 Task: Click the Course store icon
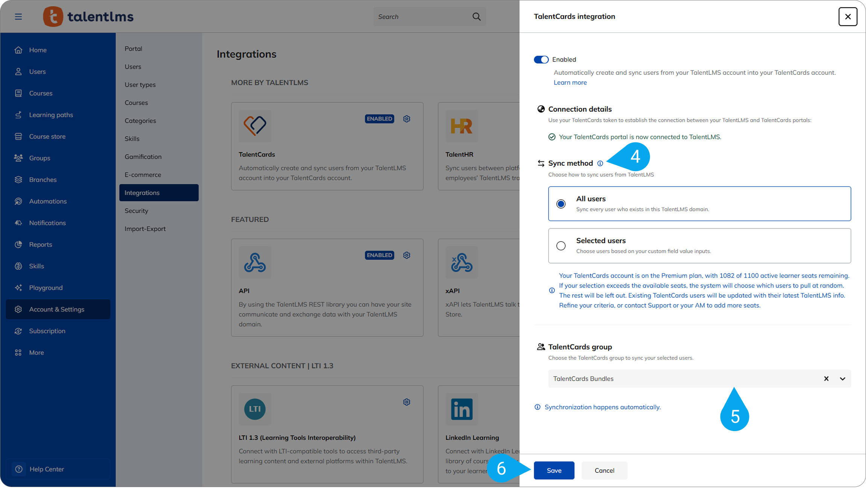[x=18, y=136]
